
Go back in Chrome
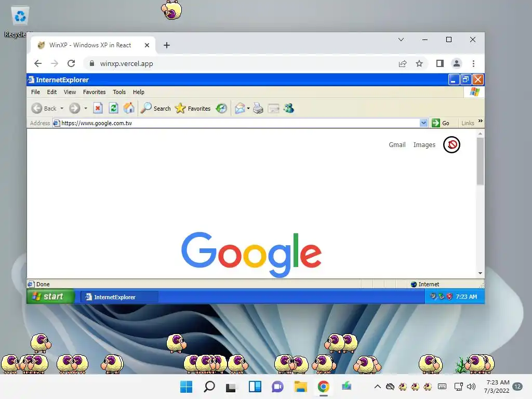point(38,63)
